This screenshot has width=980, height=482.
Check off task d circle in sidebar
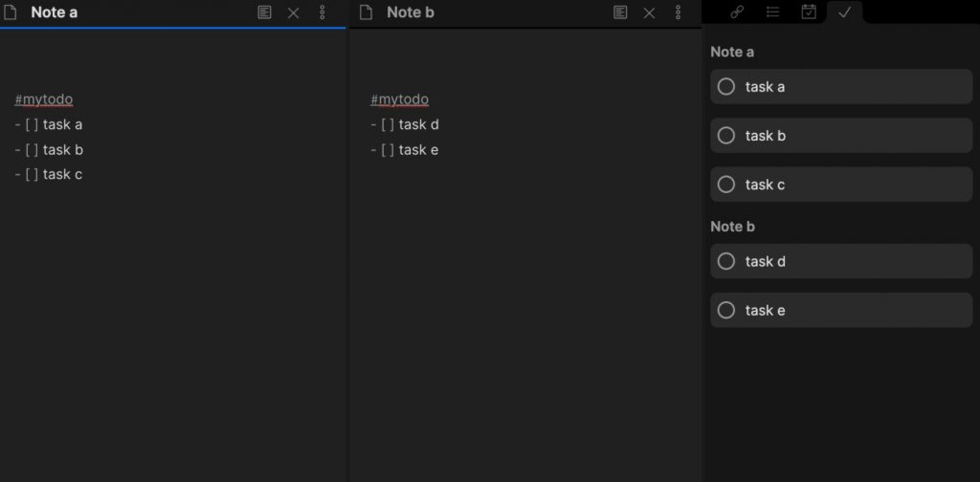(x=725, y=261)
